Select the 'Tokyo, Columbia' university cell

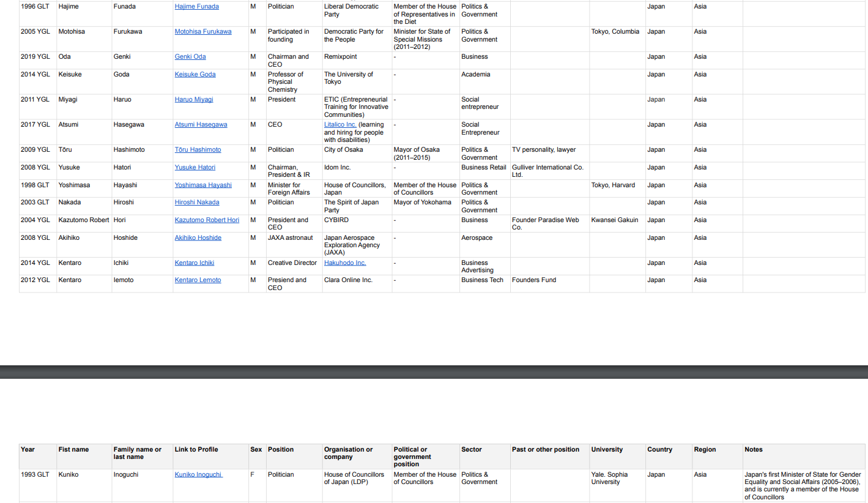617,39
